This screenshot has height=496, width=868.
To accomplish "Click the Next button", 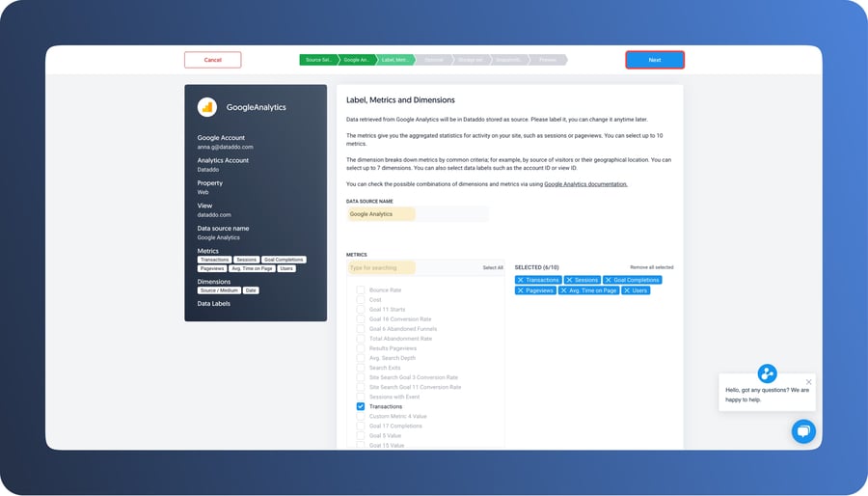I will (655, 60).
